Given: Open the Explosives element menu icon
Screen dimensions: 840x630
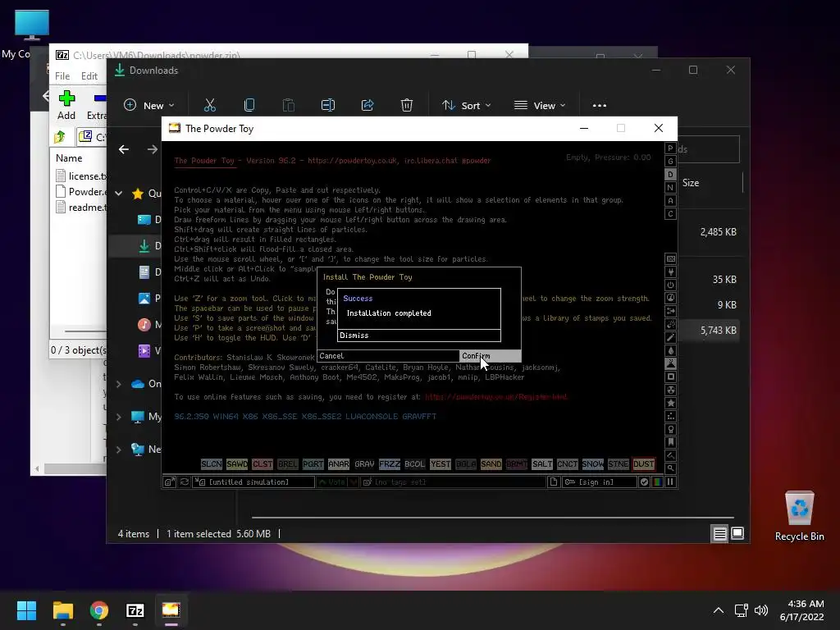Looking at the screenshot, I should (x=670, y=324).
